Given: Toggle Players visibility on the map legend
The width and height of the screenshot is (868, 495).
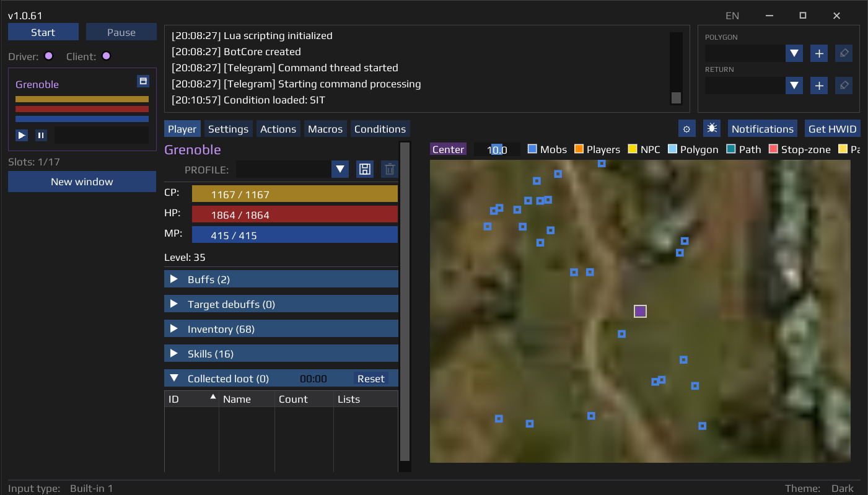Looking at the screenshot, I should coord(579,149).
